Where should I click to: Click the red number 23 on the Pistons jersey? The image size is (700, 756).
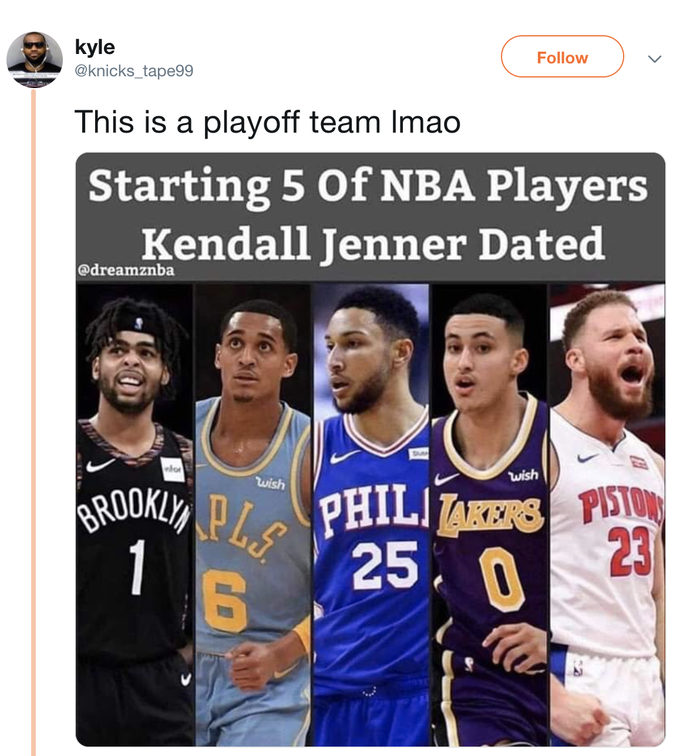(630, 551)
